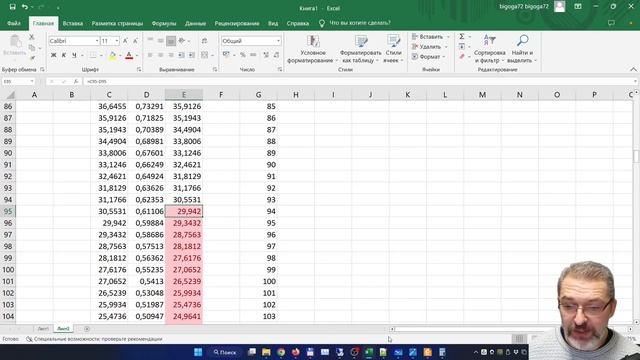Open Найти и выделить dropdown
This screenshot has height=360, width=640.
tap(522, 49)
